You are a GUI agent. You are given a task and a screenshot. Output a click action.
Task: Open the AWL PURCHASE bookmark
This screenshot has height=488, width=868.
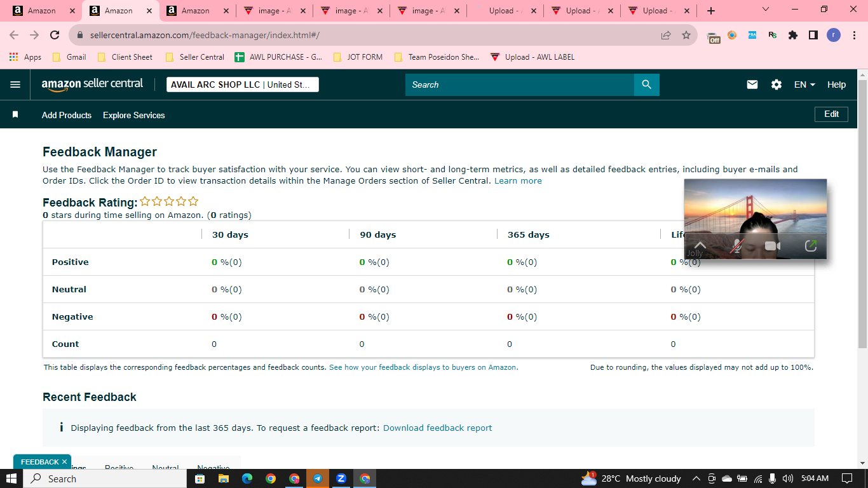(279, 57)
